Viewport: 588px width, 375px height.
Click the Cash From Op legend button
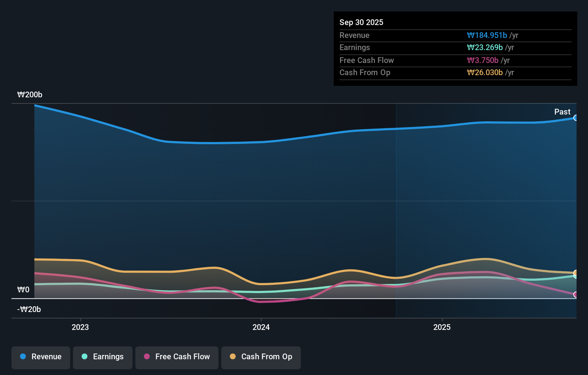point(261,357)
